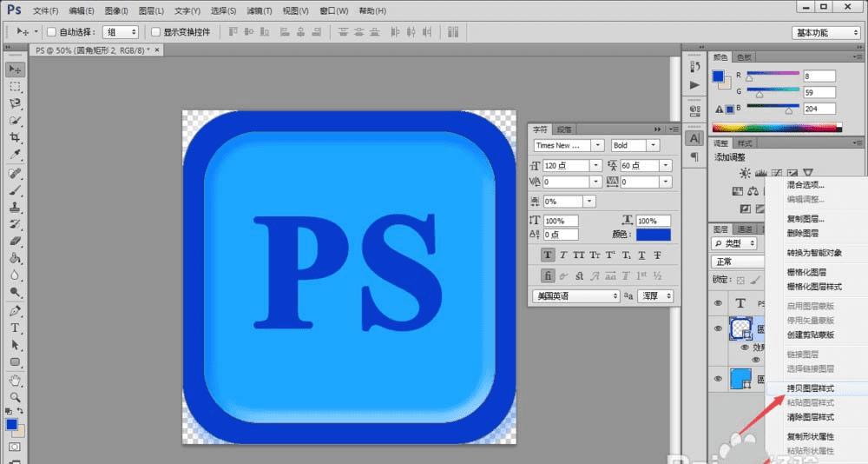Toggle Faux Bold in the Character panel

548,255
